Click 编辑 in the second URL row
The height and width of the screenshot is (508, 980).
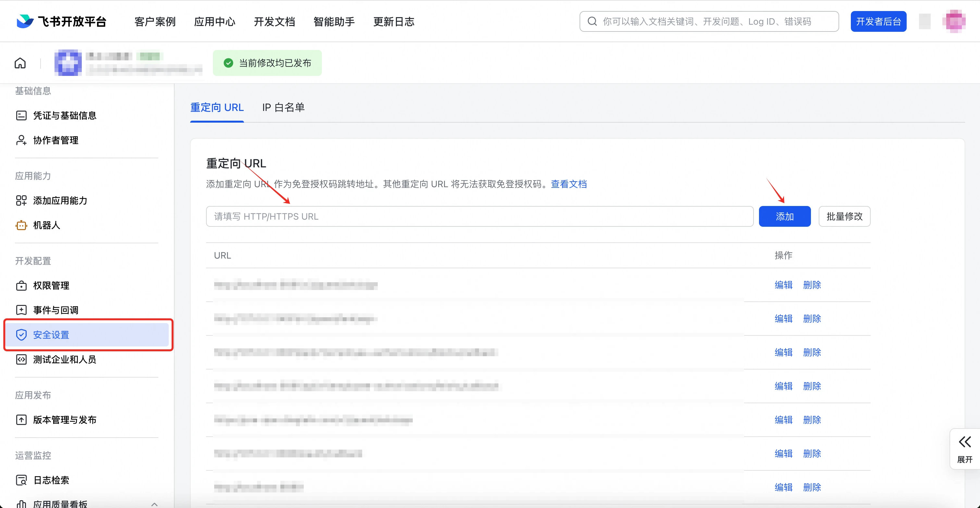point(783,319)
